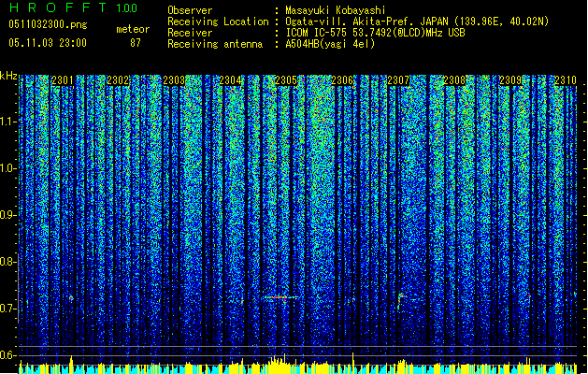Click time marker 2305
Image resolution: width=588 pixels, height=374 pixels.
[x=286, y=80]
